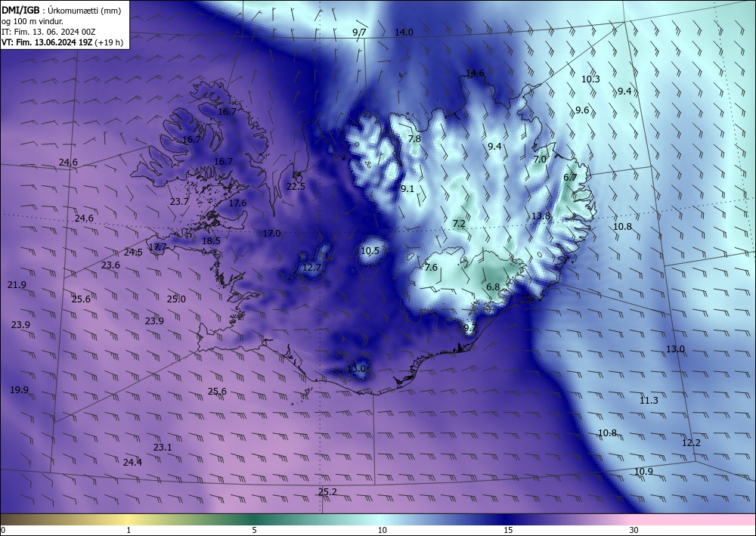Click the 1 tick on the color scale

[x=129, y=531]
